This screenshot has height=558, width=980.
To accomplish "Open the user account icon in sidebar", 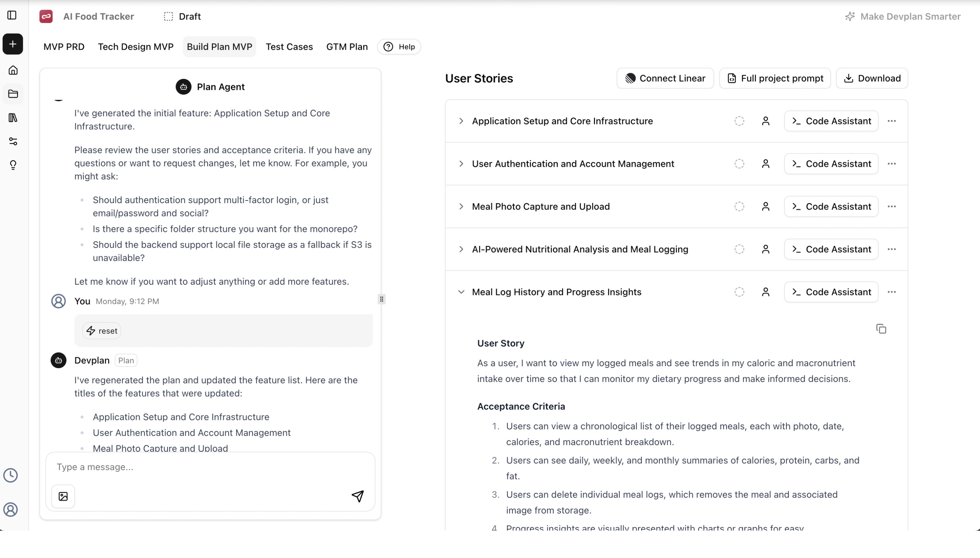I will [11, 510].
